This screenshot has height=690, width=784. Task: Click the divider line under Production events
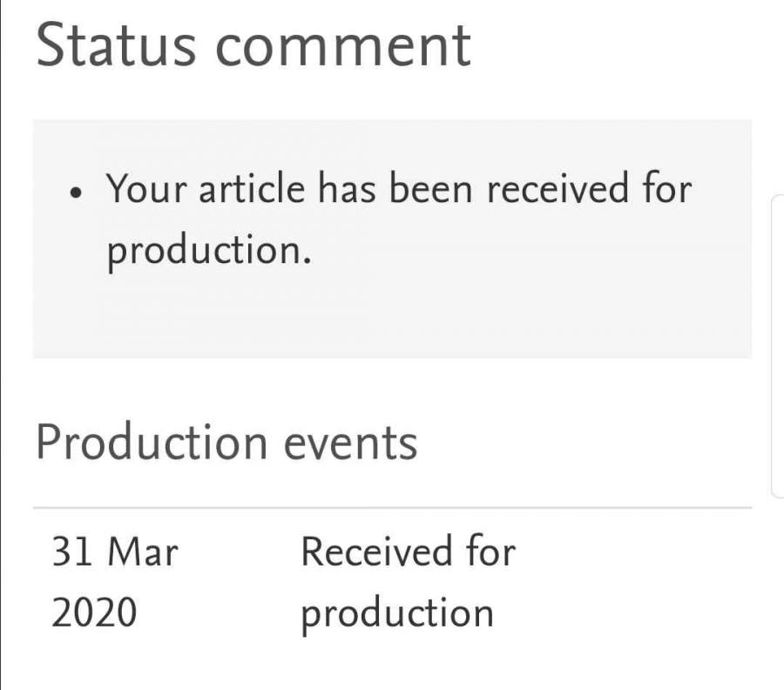click(392, 507)
